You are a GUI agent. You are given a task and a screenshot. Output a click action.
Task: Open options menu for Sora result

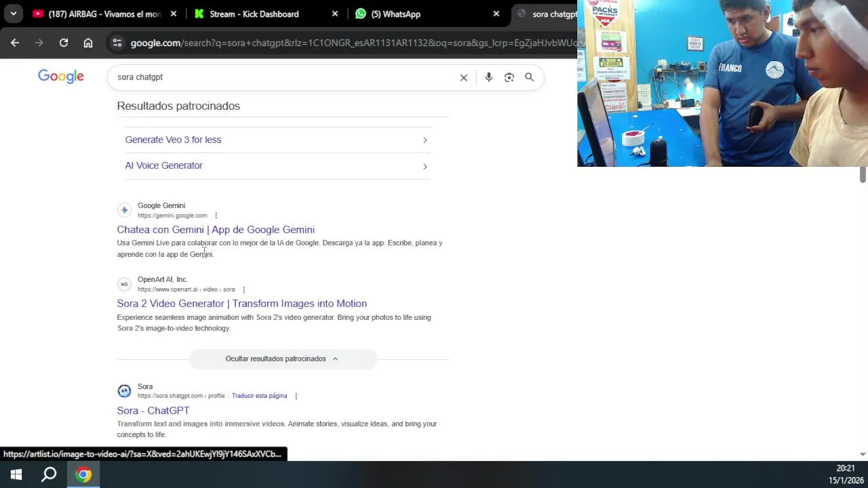click(x=296, y=396)
